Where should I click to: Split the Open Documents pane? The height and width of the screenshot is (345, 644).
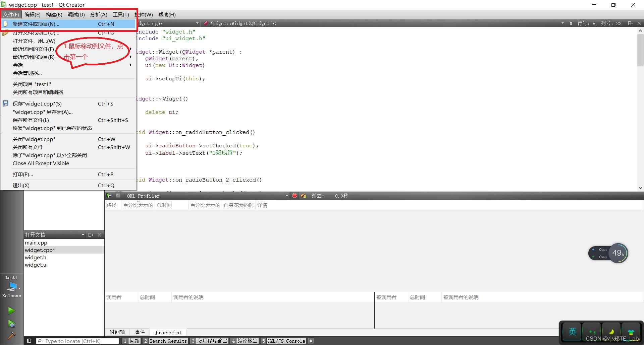click(91, 235)
